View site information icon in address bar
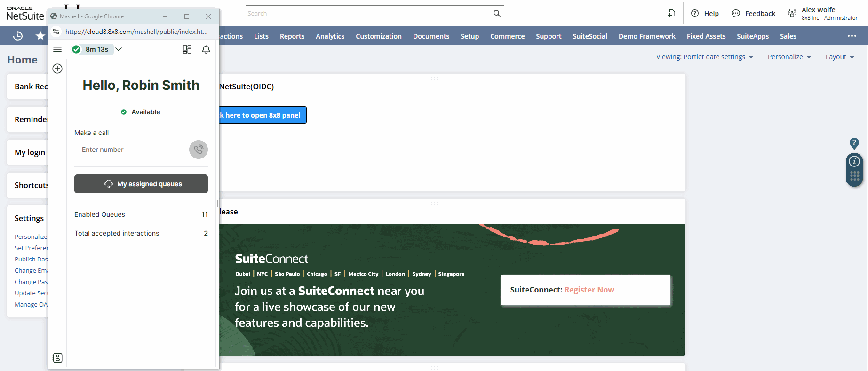Screen dimensions: 868x371 tap(56, 32)
